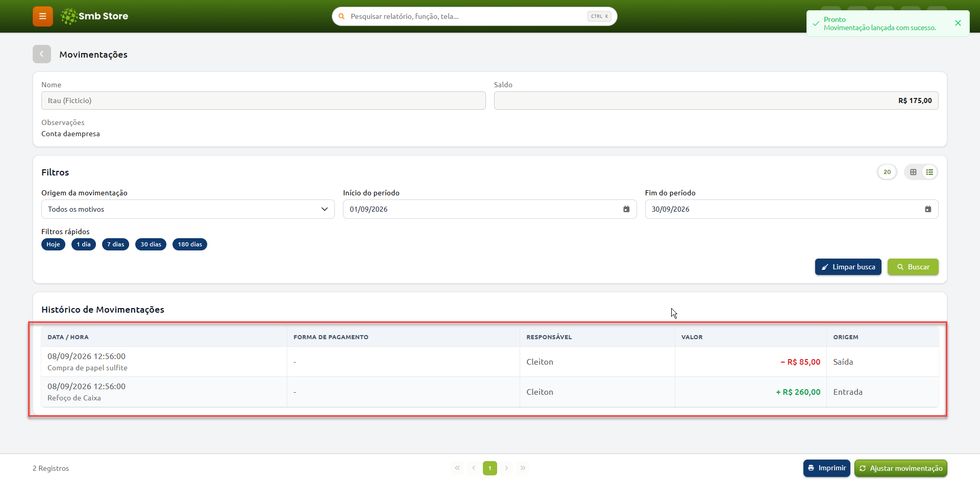Click Limpar busca button
The height and width of the screenshot is (482, 980).
click(x=848, y=267)
